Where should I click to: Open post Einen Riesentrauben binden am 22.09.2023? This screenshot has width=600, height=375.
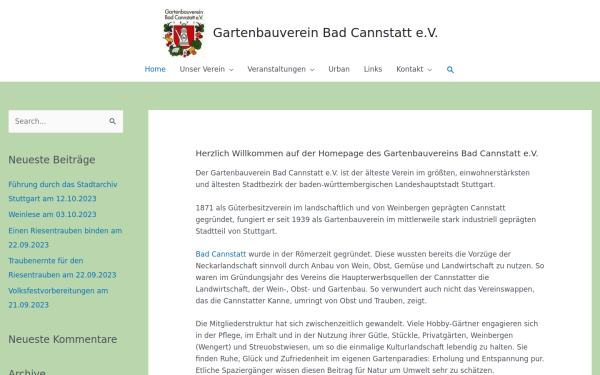tap(65, 238)
